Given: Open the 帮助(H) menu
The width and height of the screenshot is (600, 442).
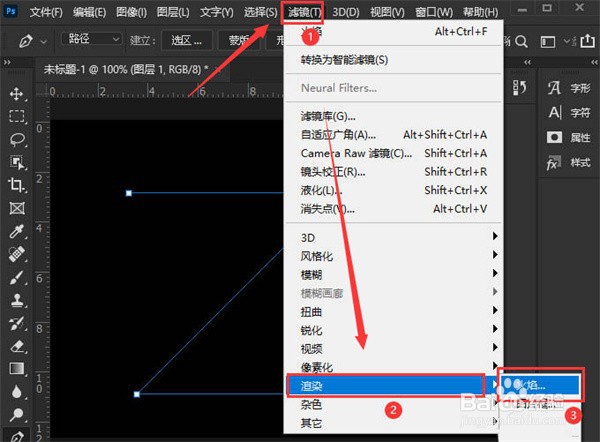Looking at the screenshot, I should tap(481, 12).
